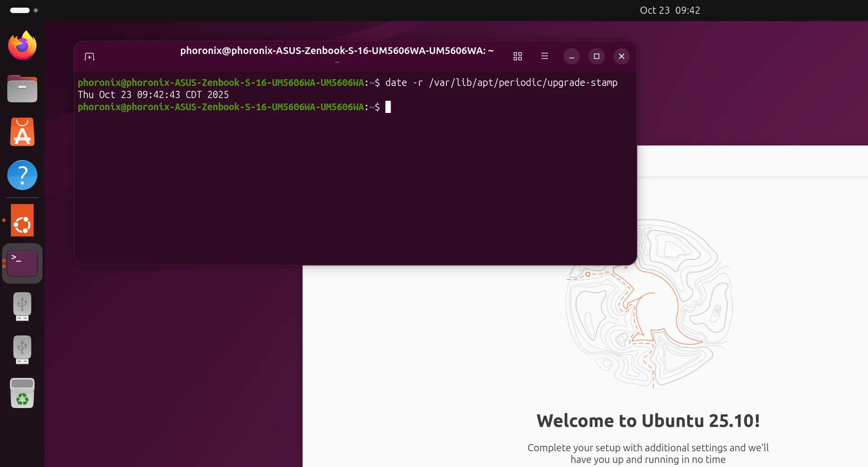Maximize the terminal window
The width and height of the screenshot is (868, 467).
[x=597, y=56]
